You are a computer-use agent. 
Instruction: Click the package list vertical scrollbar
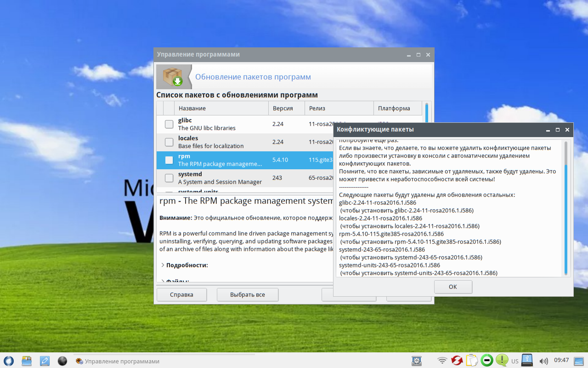click(427, 113)
